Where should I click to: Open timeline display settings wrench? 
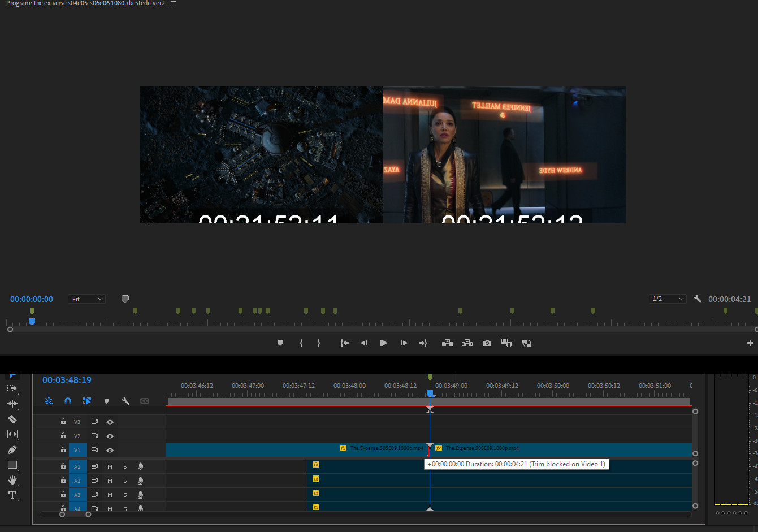click(125, 401)
